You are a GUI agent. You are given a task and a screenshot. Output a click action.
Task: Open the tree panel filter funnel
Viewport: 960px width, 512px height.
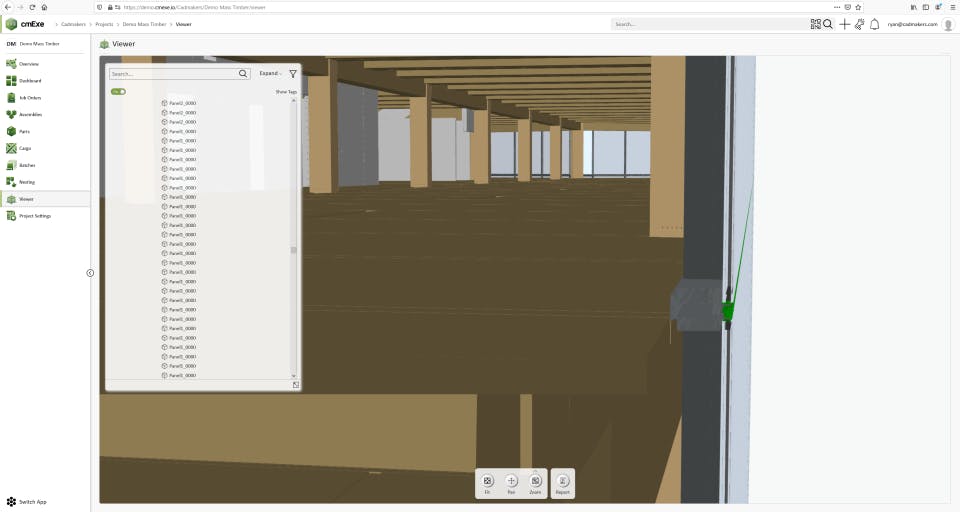pyautogui.click(x=293, y=73)
